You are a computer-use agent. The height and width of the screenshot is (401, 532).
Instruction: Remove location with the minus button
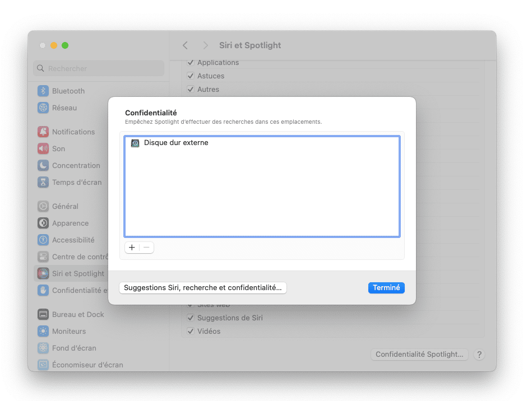146,248
